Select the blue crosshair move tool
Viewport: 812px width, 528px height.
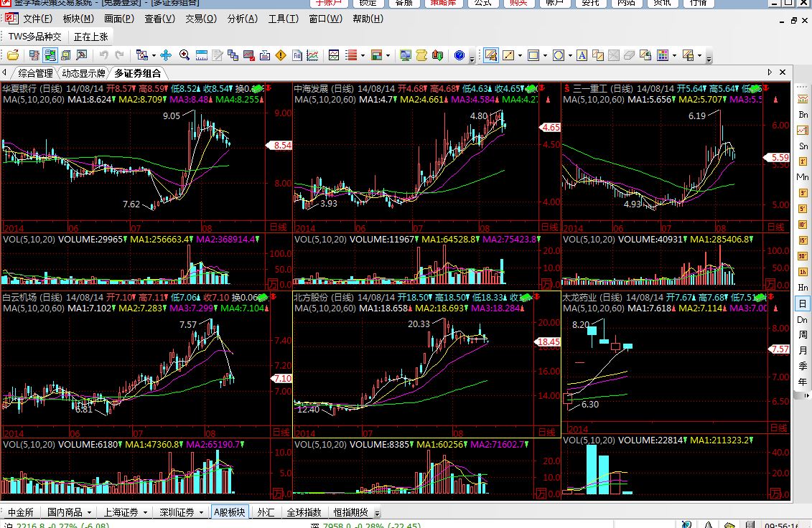[x=166, y=55]
